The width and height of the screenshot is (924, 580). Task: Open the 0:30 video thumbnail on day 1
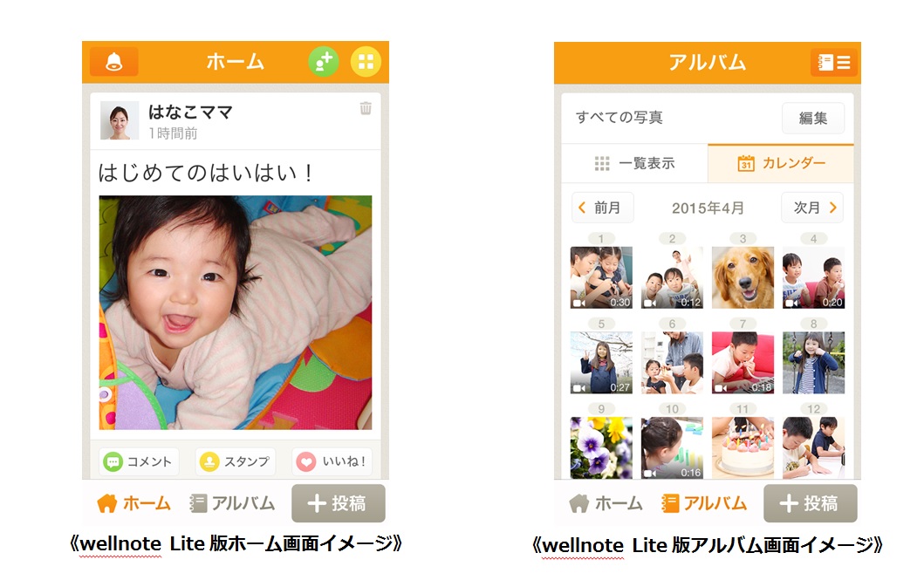click(601, 277)
